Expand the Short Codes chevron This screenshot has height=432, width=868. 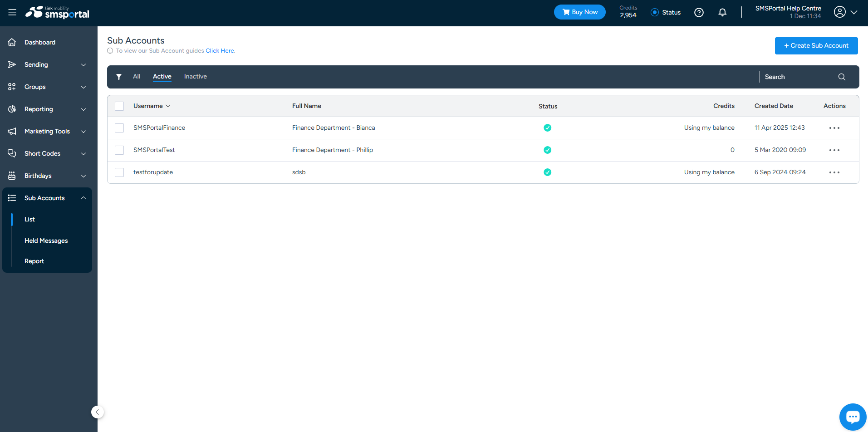[83, 154]
